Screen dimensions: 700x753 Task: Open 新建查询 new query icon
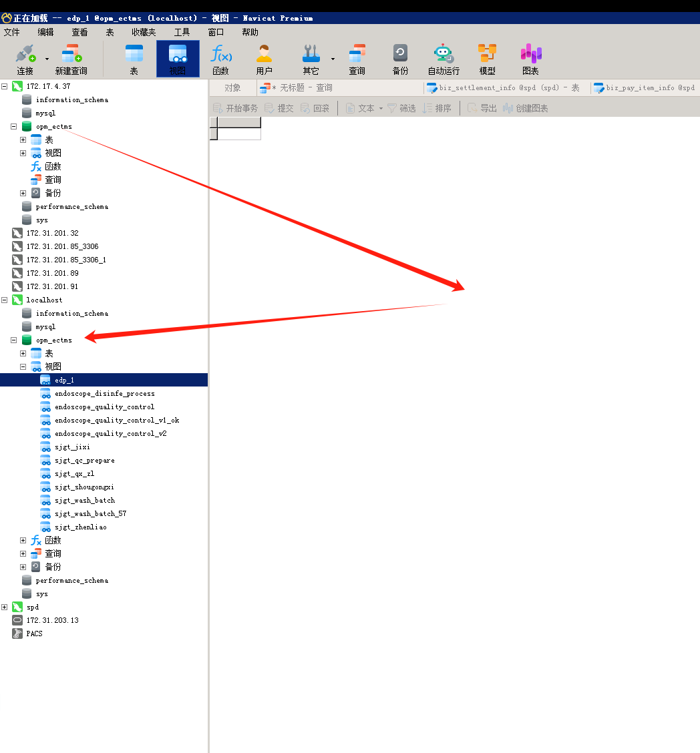pyautogui.click(x=71, y=59)
